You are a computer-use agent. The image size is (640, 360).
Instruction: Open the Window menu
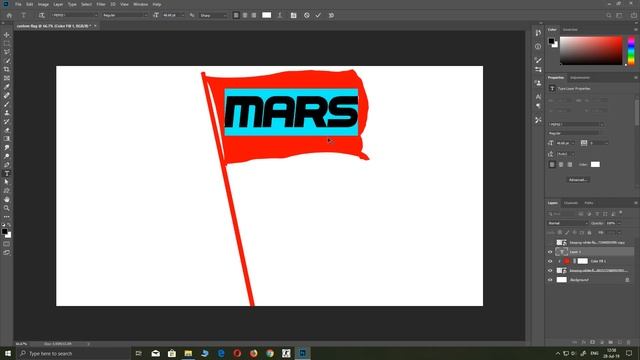click(140, 4)
